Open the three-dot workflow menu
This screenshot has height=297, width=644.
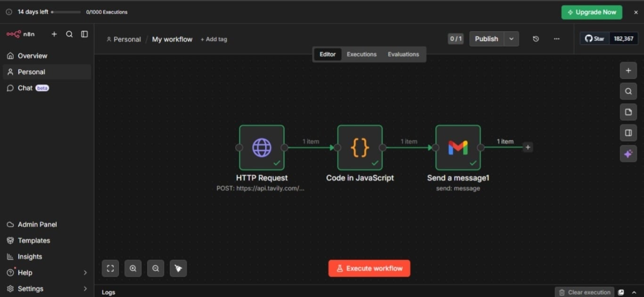pyautogui.click(x=557, y=39)
